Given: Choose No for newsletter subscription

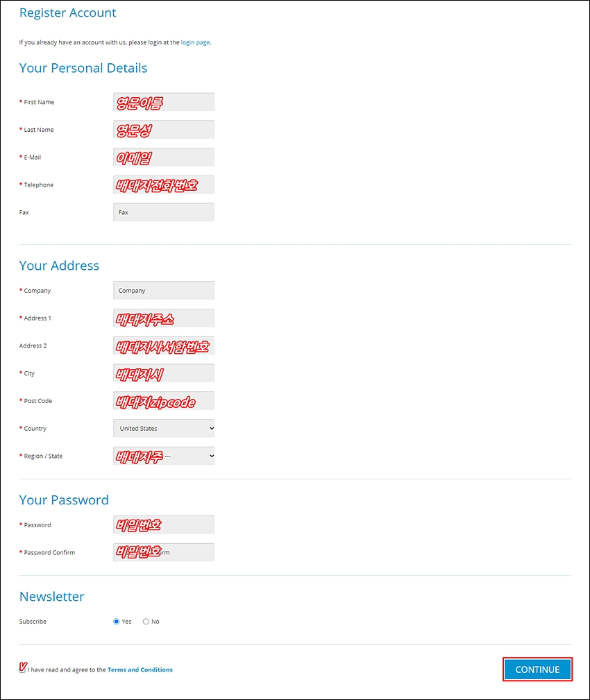Looking at the screenshot, I should 146,622.
